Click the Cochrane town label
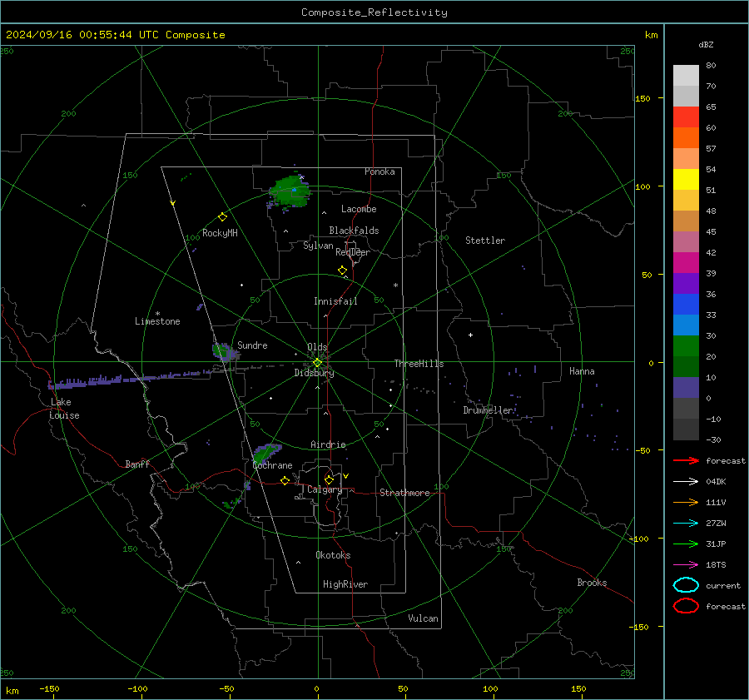Screen dimensions: 749x700 (272, 465)
